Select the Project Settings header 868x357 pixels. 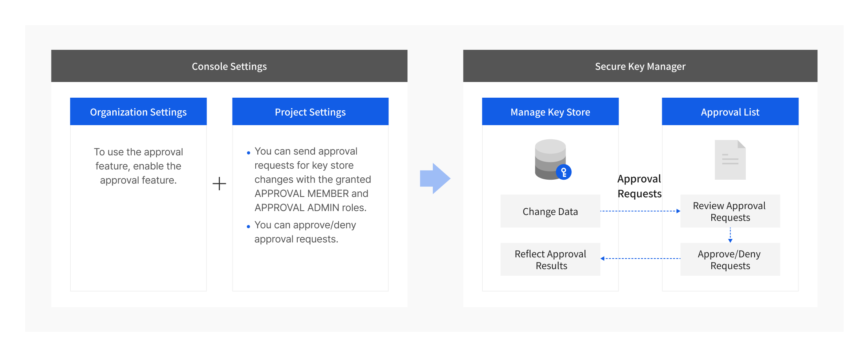point(310,112)
